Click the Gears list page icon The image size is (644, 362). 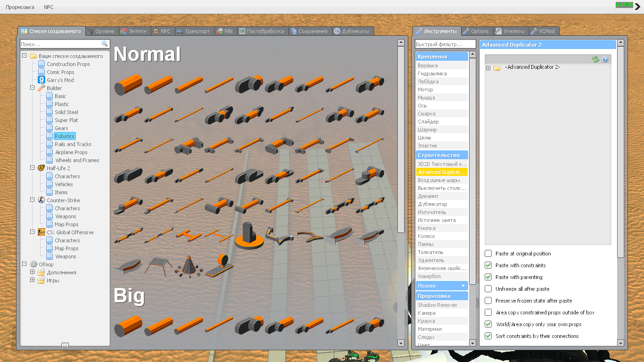click(50, 128)
